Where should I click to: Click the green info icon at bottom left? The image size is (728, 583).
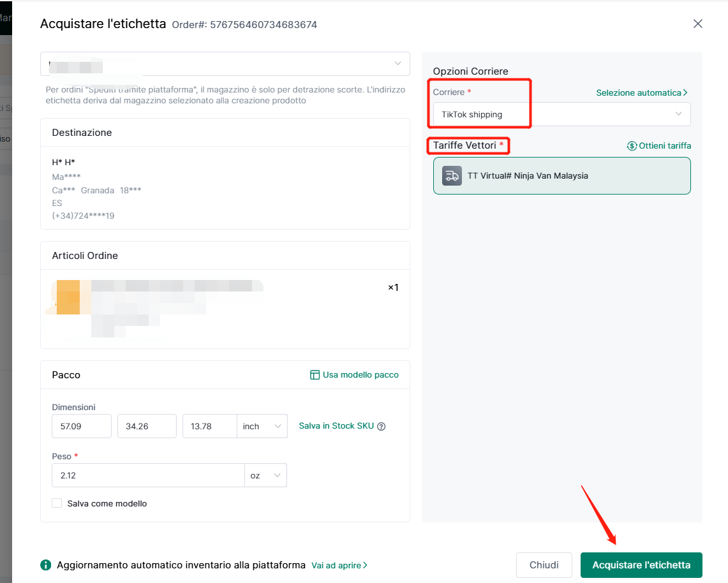45,565
